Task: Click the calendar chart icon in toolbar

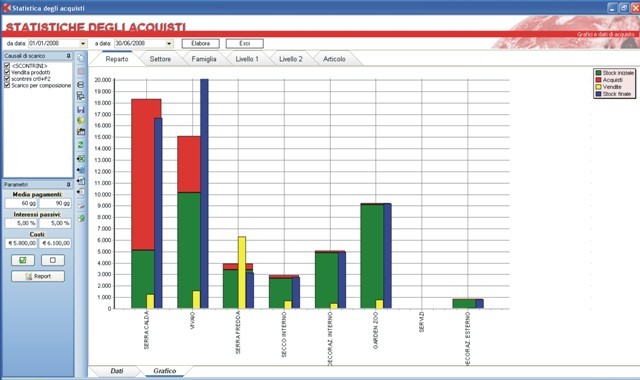Action: [81, 131]
